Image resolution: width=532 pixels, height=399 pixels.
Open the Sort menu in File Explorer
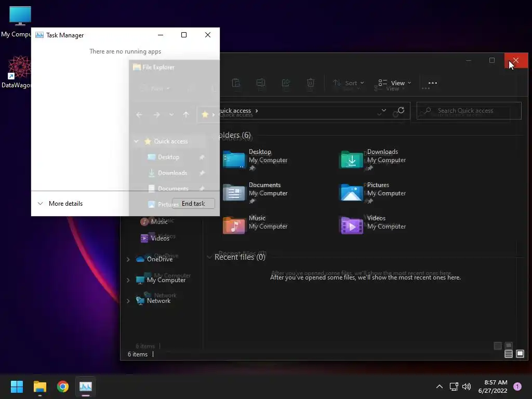coord(349,83)
